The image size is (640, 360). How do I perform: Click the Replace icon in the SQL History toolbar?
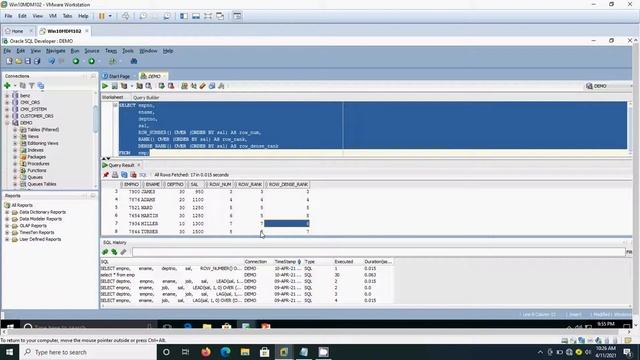coord(114,252)
